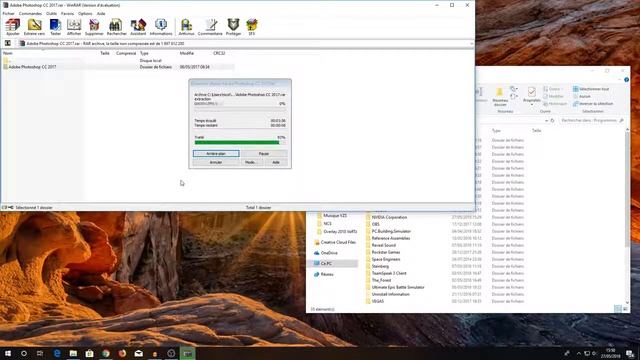Select the NCS folder in Explorer sidebar
Screen dimensions: 640x360
coord(324,223)
